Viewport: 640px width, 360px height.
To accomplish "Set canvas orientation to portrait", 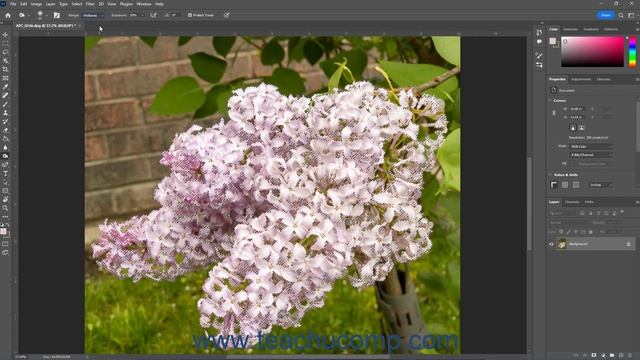I will tap(573, 128).
